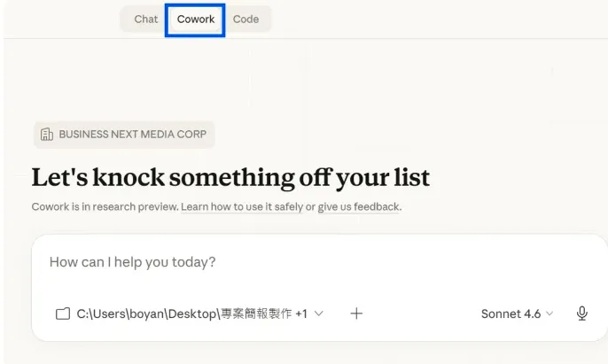Start voice input with the microphone icon
This screenshot has width=608, height=364.
tap(582, 314)
